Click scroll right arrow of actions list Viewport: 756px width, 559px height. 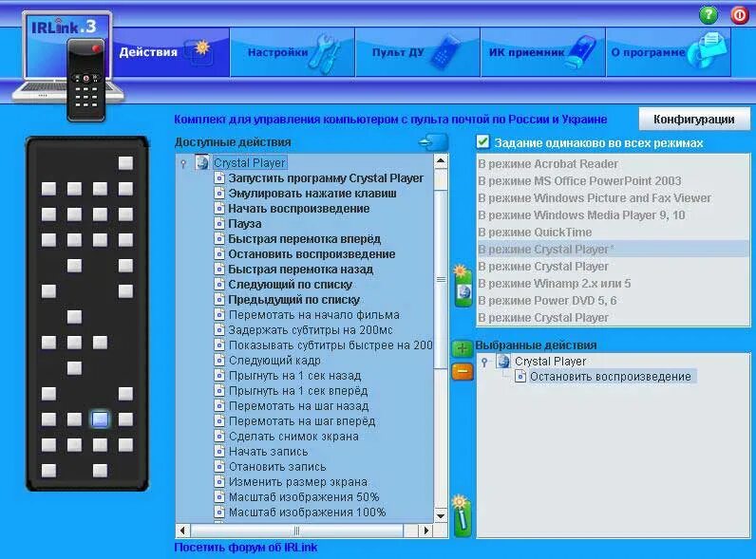[425, 531]
